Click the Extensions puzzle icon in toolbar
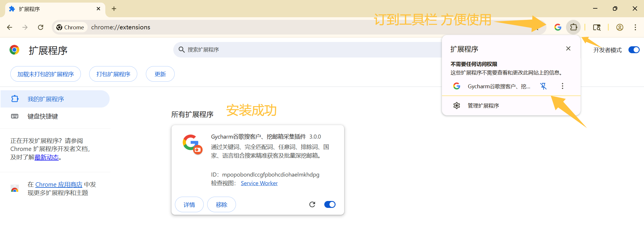This screenshot has height=226, width=644. click(x=573, y=27)
